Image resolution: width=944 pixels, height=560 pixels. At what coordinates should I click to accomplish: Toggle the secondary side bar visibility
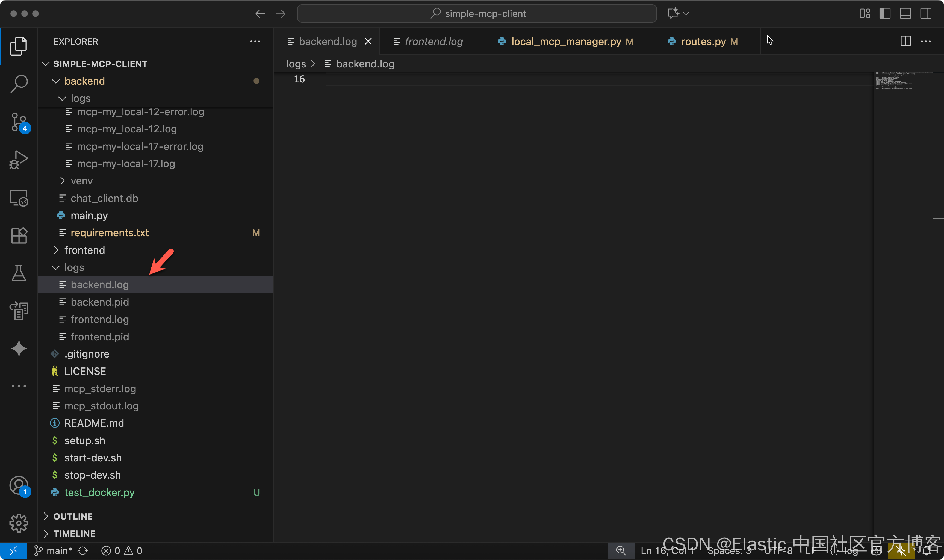click(x=925, y=14)
